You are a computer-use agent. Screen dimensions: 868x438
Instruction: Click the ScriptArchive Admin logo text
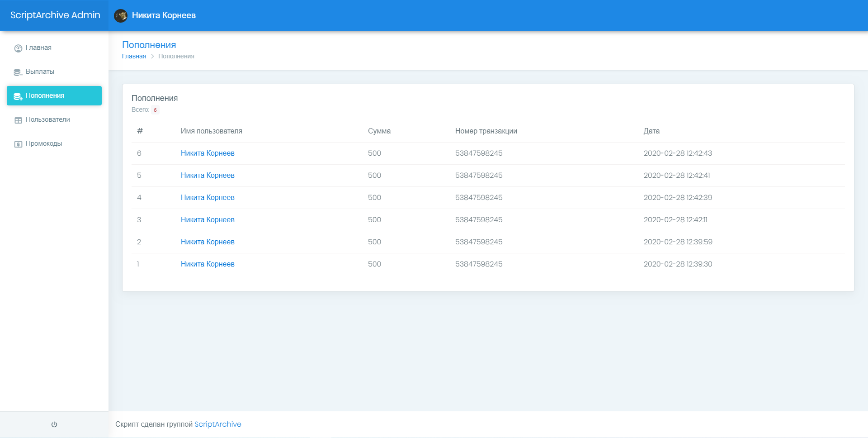(55, 15)
